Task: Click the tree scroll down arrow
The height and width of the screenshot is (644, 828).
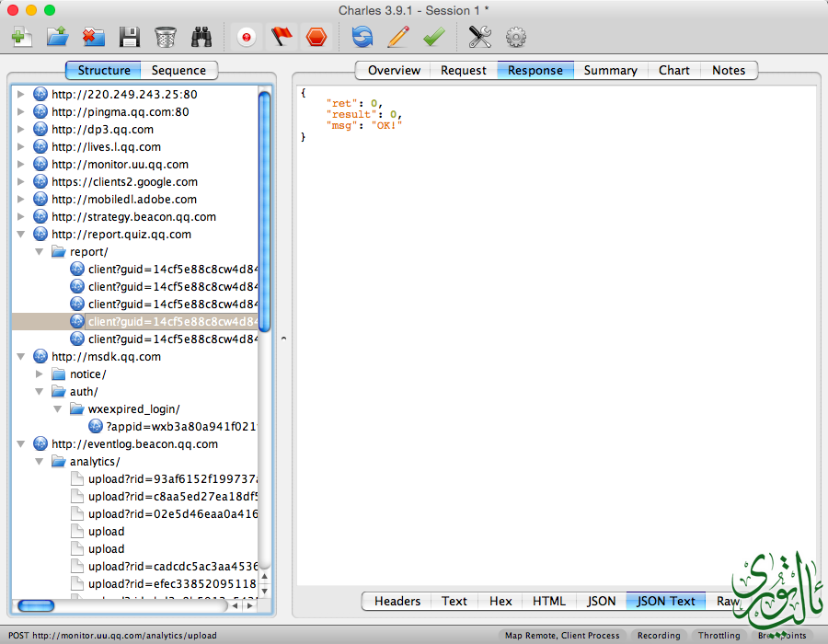Action: (265, 592)
